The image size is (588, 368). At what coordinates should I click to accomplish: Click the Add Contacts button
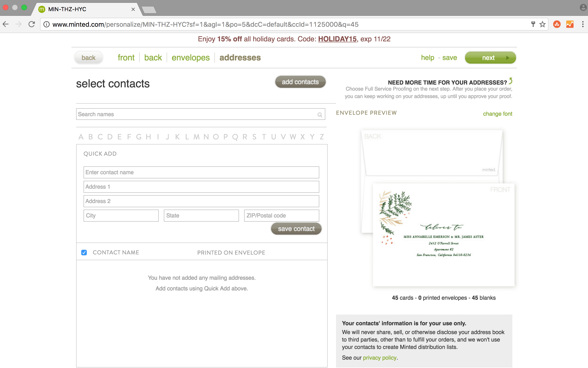[x=300, y=82]
